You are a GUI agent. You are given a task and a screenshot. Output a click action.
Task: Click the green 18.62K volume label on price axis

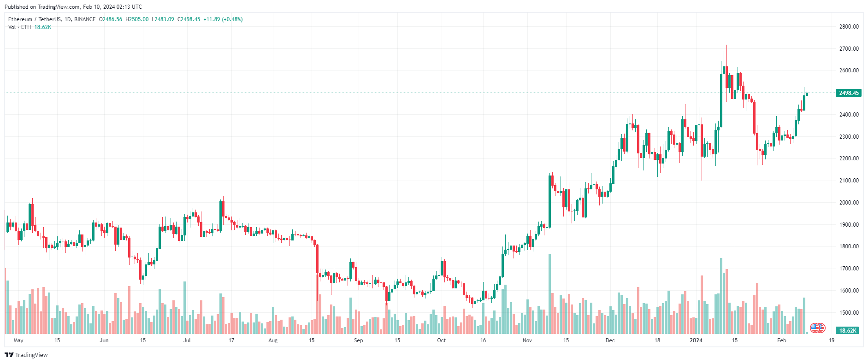(848, 330)
